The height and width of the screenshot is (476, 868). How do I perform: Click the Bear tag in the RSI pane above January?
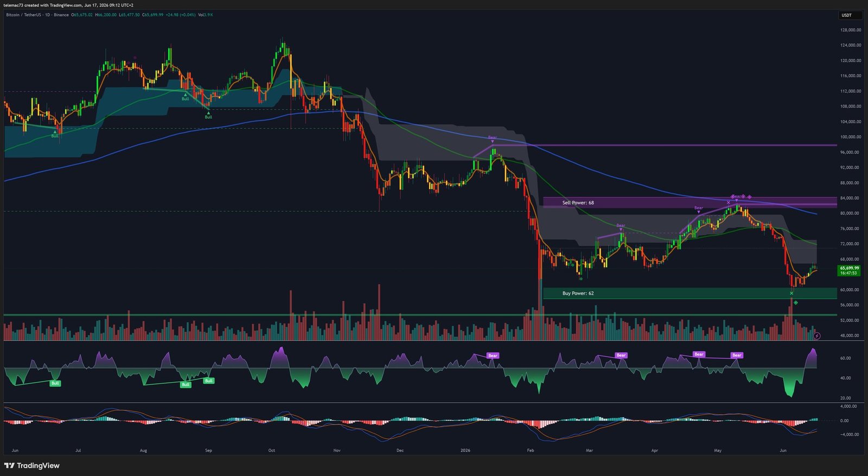493,356
